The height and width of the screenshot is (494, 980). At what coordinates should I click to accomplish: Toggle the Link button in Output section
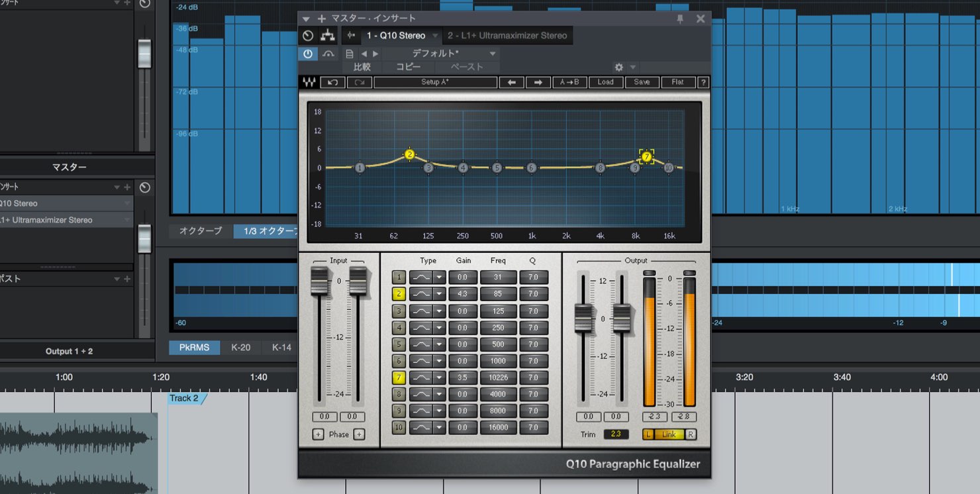(x=669, y=434)
